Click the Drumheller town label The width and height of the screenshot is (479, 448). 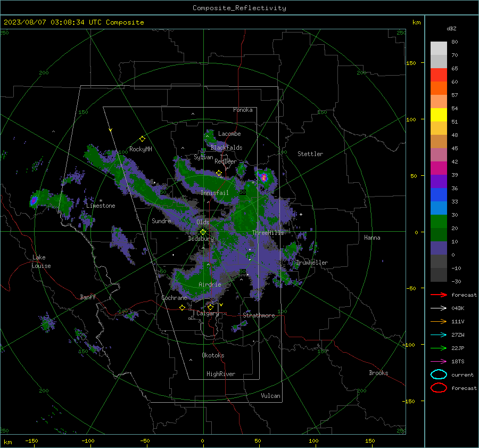312,263
